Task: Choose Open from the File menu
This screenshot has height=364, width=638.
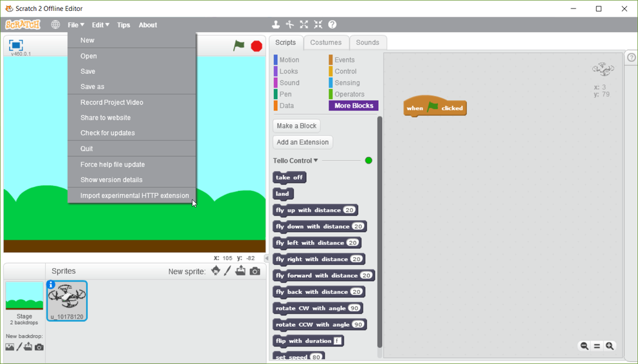Action: pyautogui.click(x=132, y=56)
